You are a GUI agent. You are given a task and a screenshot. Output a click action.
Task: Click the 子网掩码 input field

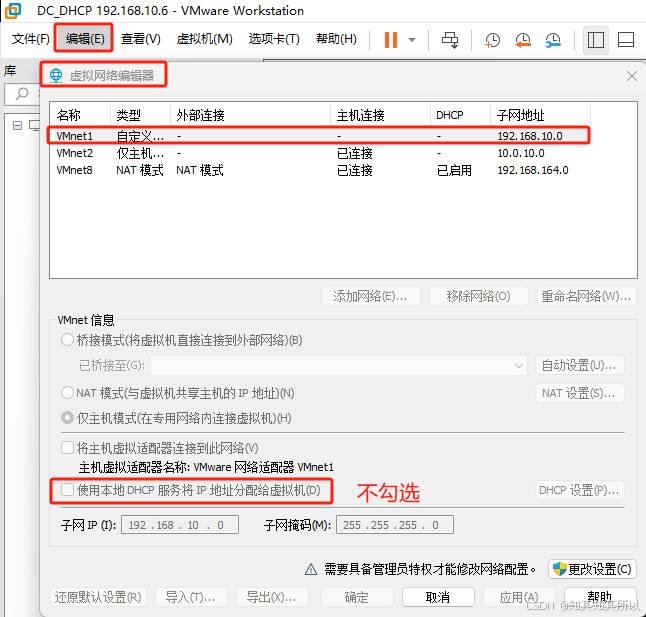click(395, 525)
